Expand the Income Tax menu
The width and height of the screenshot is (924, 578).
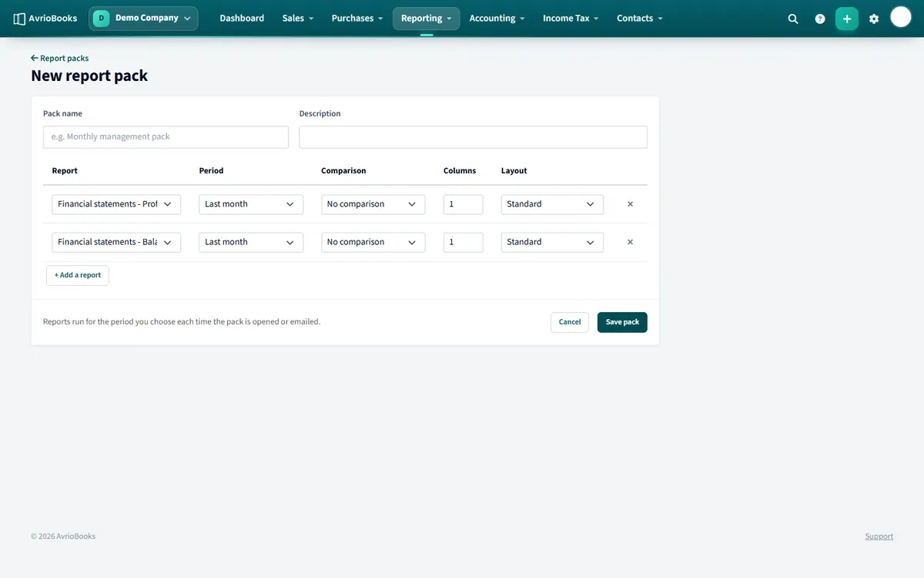[571, 18]
